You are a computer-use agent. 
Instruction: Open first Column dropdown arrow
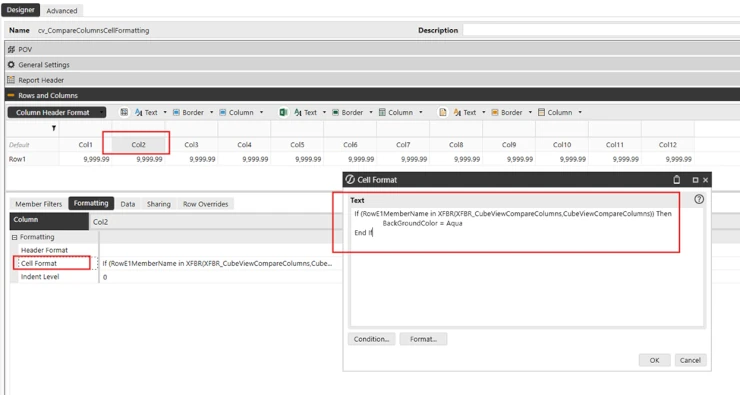coord(261,112)
